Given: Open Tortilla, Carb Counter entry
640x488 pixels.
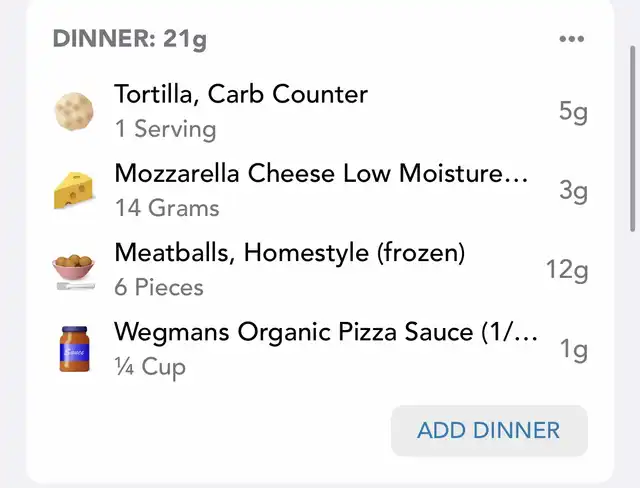Looking at the screenshot, I should point(320,111).
